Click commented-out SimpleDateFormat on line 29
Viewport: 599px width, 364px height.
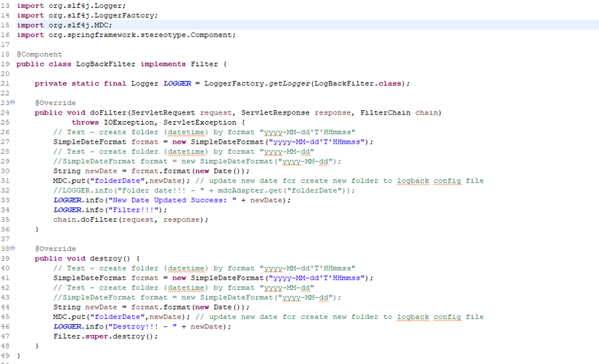[197, 162]
